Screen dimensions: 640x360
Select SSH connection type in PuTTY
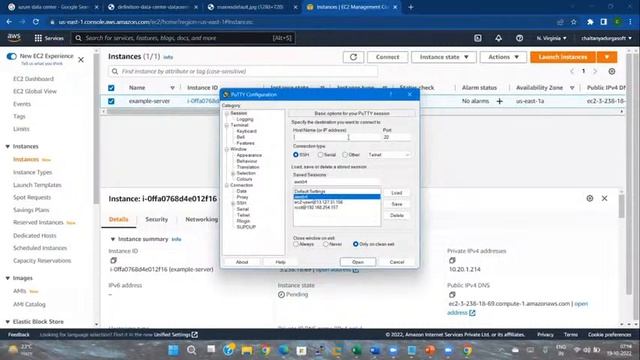point(296,155)
